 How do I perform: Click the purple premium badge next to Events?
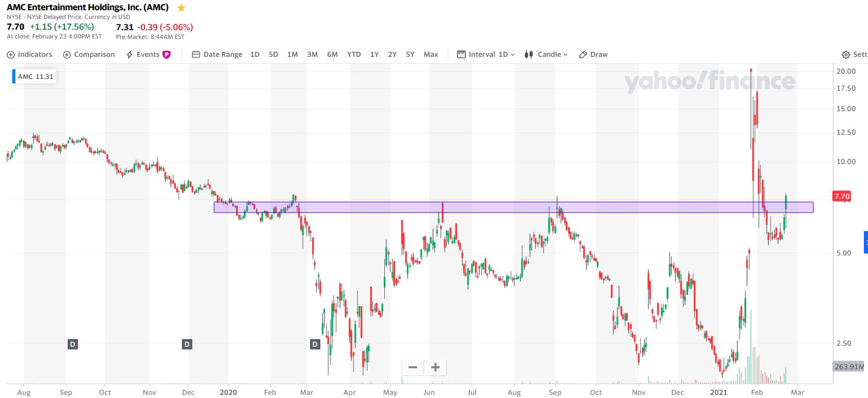point(167,54)
